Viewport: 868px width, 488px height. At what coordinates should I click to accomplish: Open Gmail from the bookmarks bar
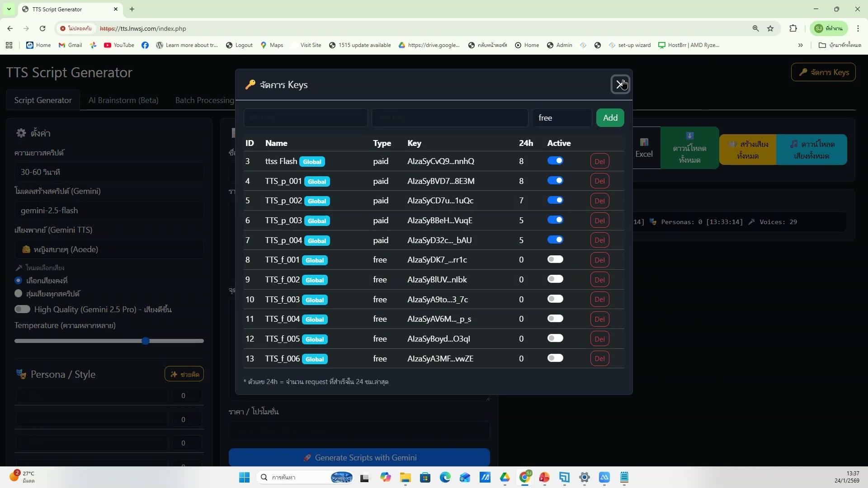[70, 45]
